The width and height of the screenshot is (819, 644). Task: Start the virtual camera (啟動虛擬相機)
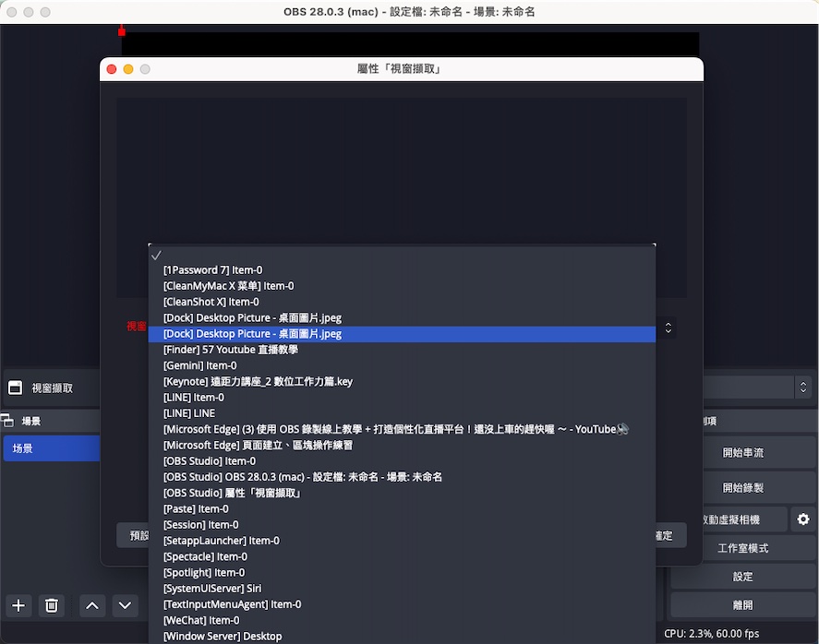[x=745, y=519]
